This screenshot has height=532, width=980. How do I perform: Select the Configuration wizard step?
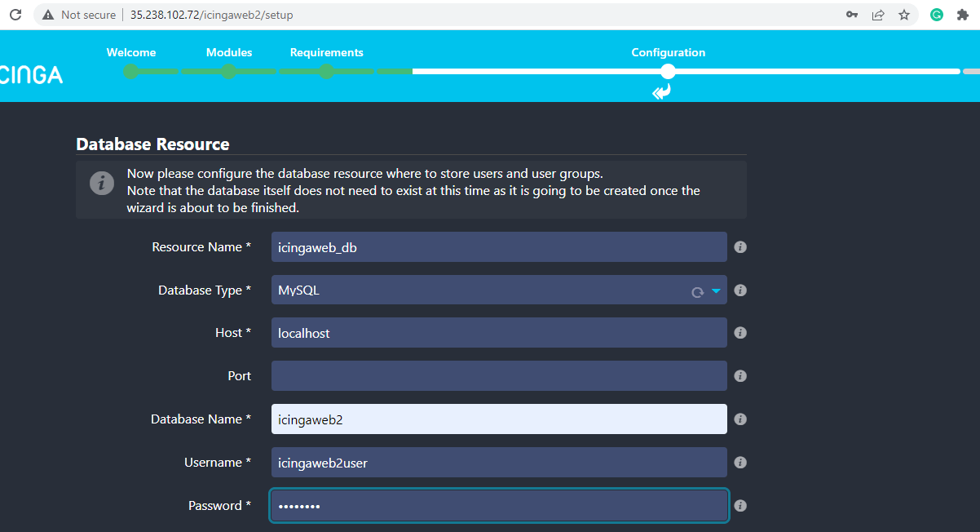(x=669, y=52)
